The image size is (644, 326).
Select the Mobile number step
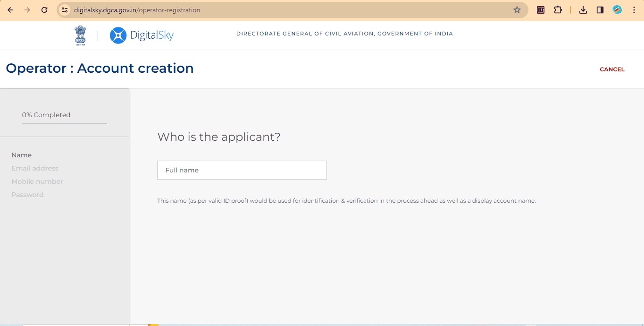pyautogui.click(x=37, y=181)
